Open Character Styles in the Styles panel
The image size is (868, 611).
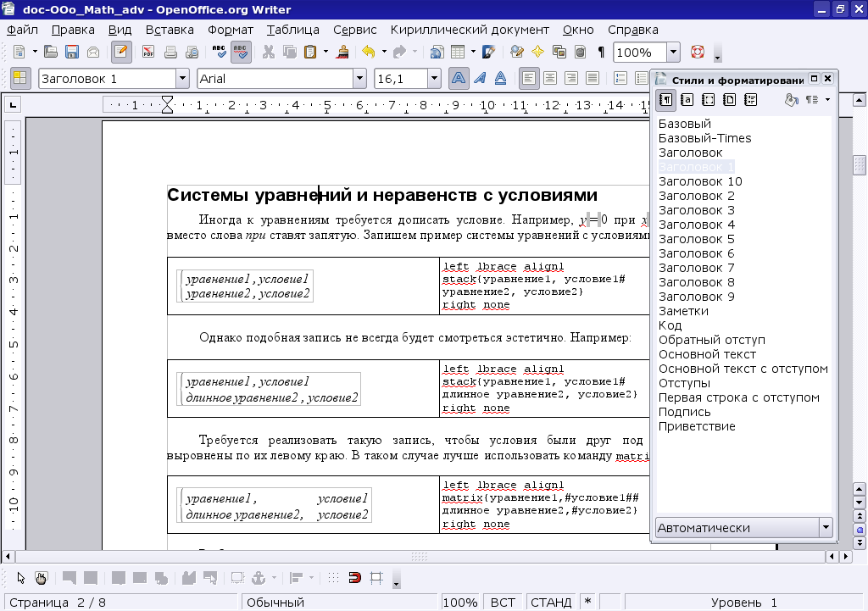pyautogui.click(x=687, y=100)
